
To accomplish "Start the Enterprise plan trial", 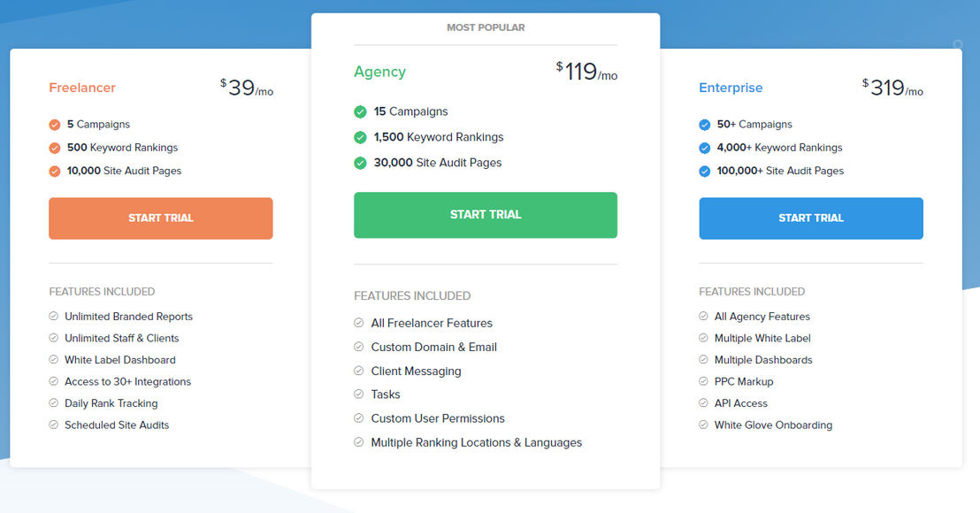I will [x=811, y=218].
